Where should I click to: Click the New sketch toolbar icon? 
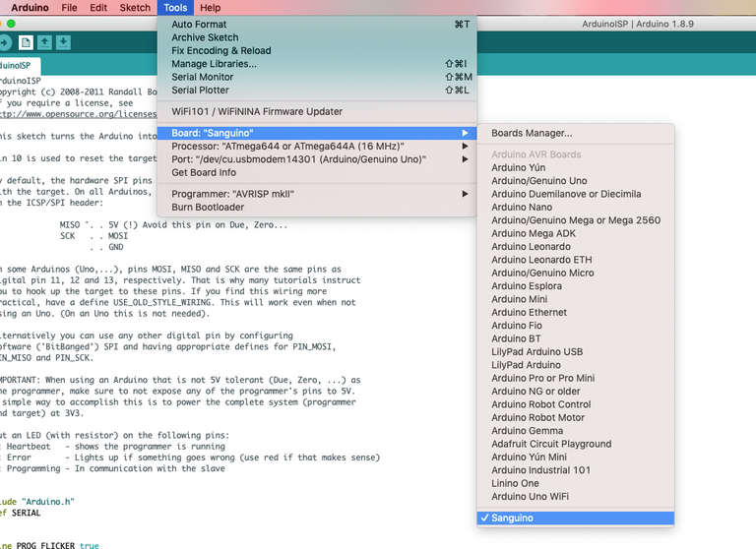26,41
